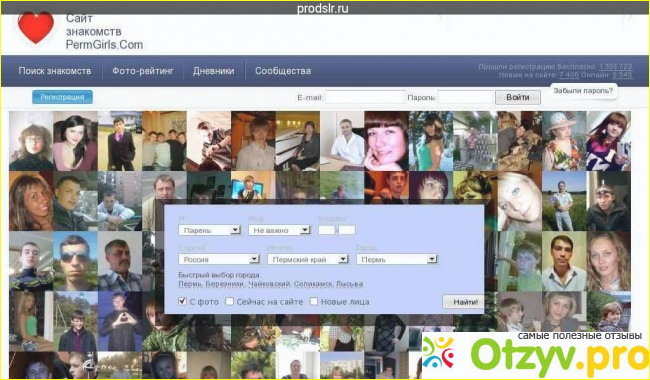Check the Новые лица checkbox
Image resolution: width=650 pixels, height=380 pixels.
314,301
